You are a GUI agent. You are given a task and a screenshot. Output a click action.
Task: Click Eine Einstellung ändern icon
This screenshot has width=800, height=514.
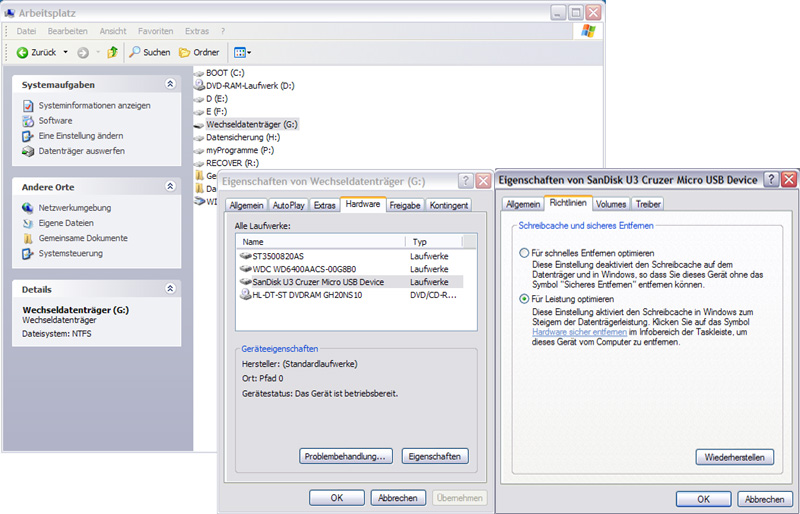click(28, 136)
